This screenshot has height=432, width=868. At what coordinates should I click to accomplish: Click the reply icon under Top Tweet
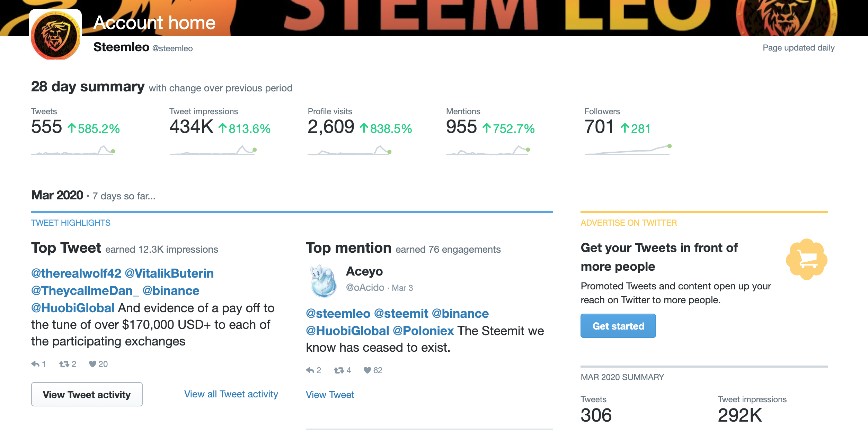click(x=35, y=364)
